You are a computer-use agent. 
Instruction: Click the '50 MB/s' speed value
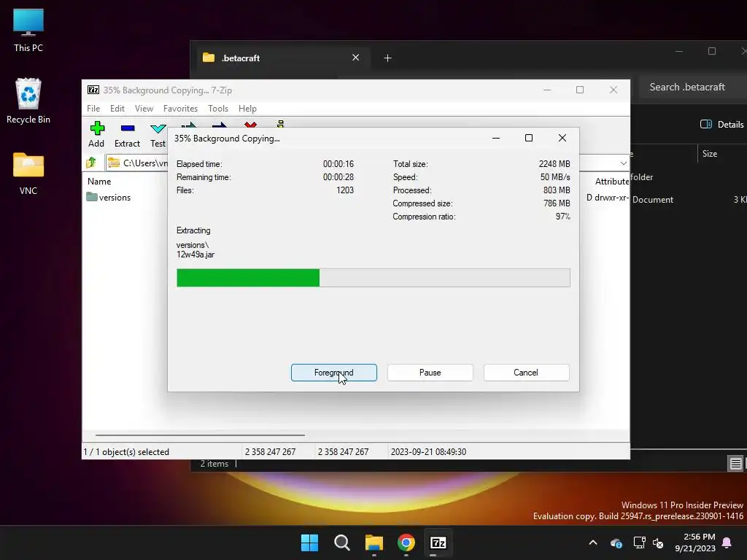[x=555, y=177]
